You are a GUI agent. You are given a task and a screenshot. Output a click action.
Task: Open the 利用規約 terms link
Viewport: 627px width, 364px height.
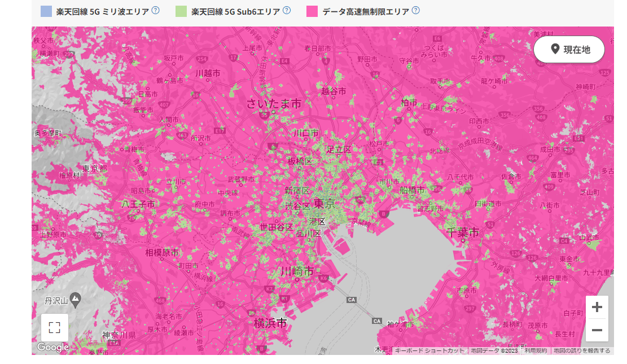pos(536,350)
